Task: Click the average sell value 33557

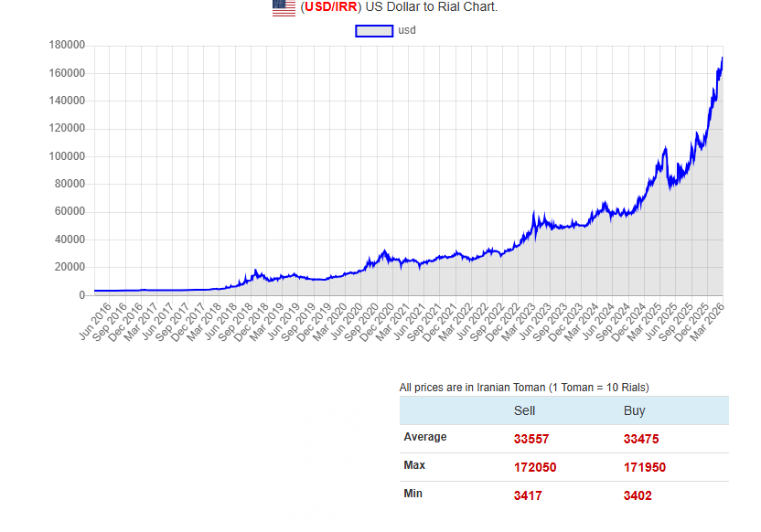Action: pos(531,440)
